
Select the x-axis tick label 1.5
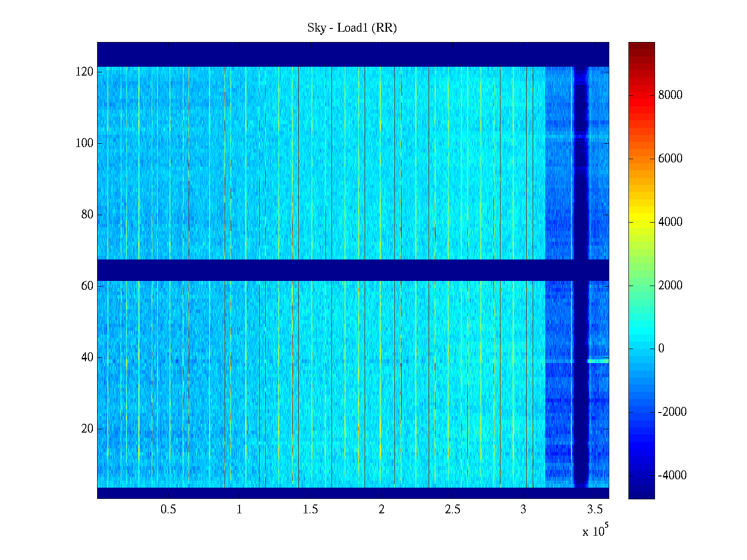pos(310,510)
